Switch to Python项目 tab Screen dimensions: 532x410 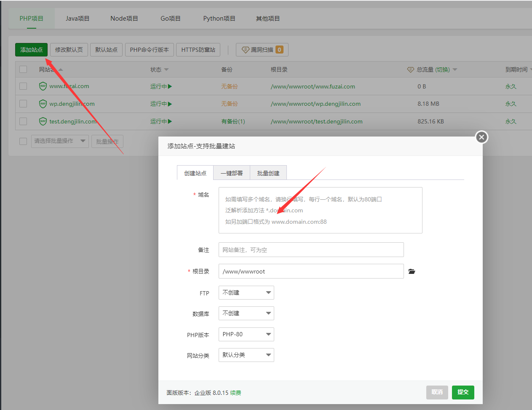pos(219,19)
